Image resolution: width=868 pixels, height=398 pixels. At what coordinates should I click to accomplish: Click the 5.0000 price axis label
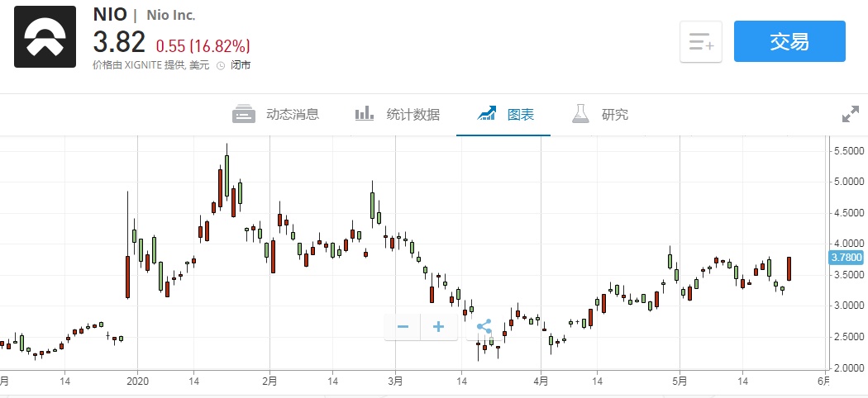coord(847,182)
